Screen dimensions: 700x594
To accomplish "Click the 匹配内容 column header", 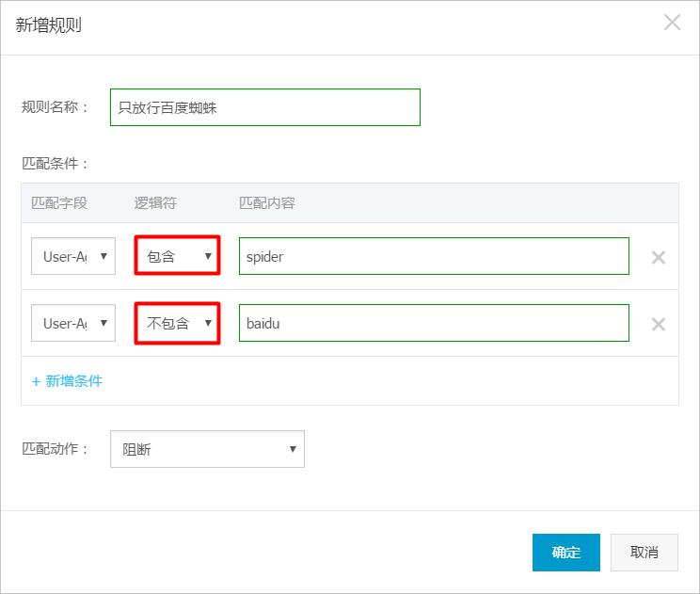I will [267, 202].
